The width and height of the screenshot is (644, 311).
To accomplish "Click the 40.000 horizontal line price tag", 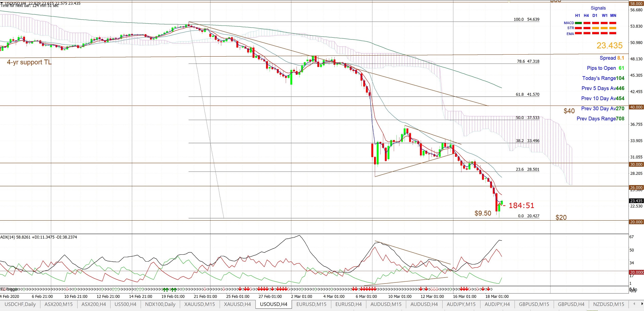I will coord(636,107).
